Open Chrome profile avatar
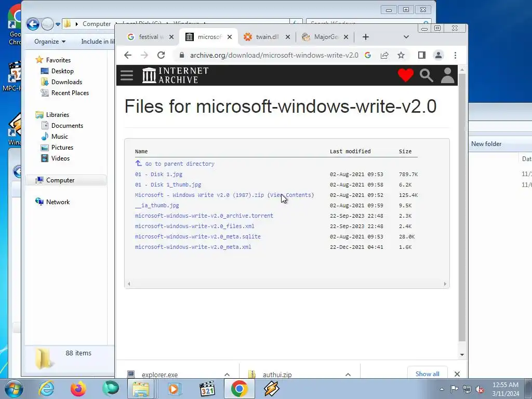This screenshot has width=532, height=399. 438,55
